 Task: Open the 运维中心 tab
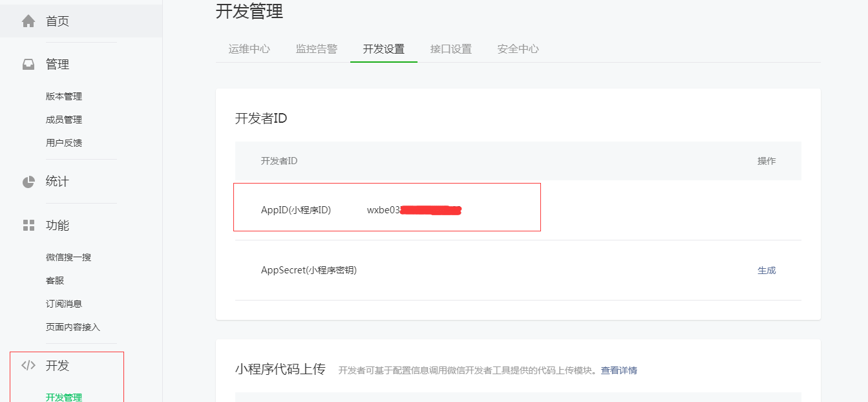[x=249, y=49]
